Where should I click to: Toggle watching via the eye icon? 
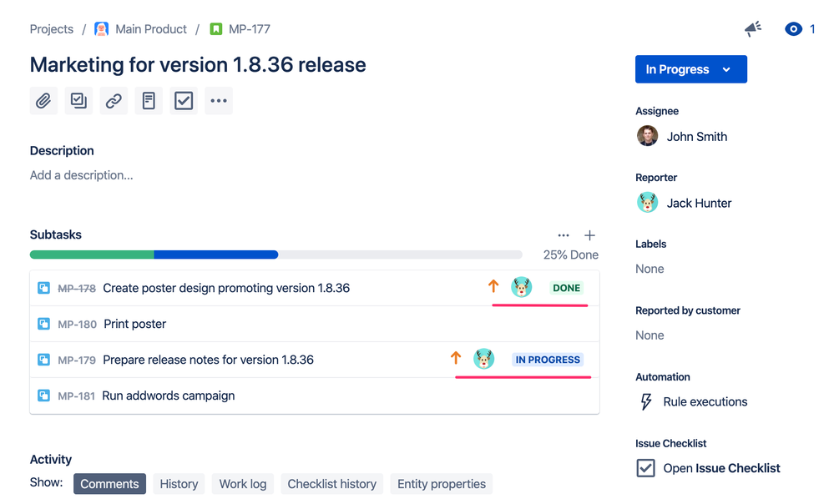(792, 28)
